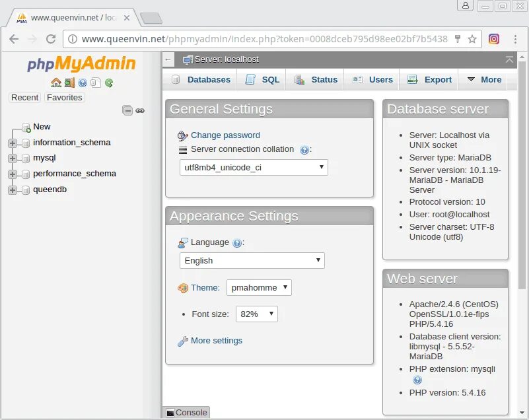Click the Server: localhost breadcrumb link
Screen dimensions: 529x420
pyautogui.click(x=227, y=59)
